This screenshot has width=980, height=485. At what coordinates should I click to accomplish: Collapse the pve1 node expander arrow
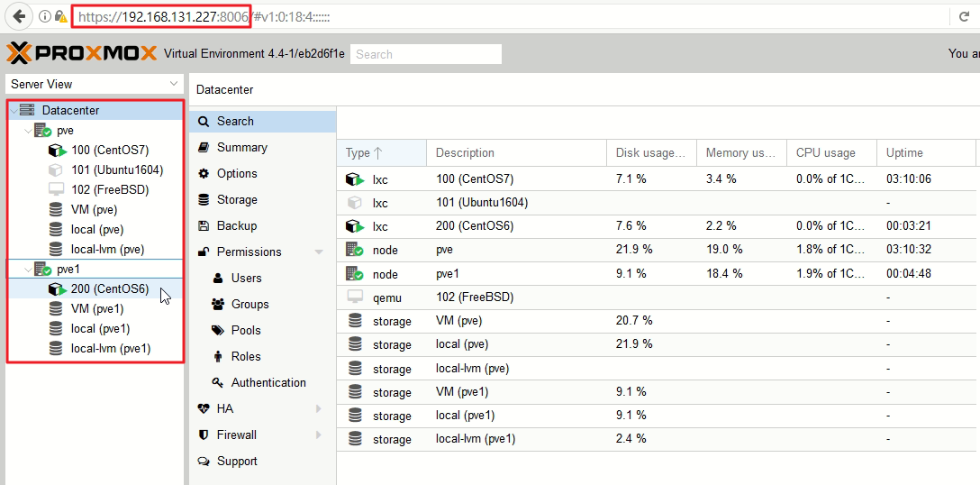tap(28, 270)
